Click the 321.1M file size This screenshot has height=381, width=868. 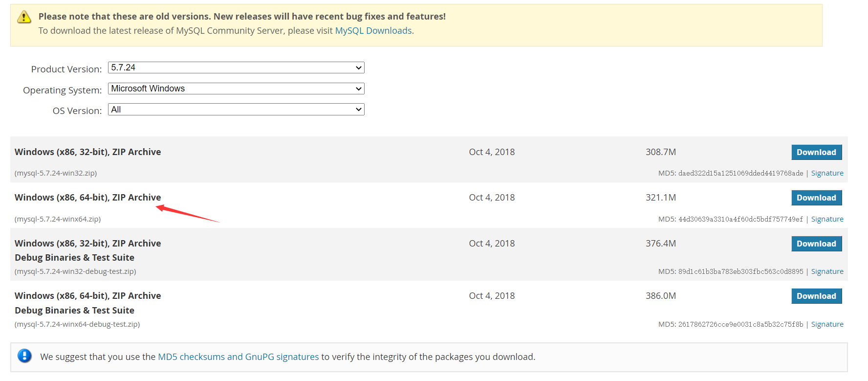point(661,198)
